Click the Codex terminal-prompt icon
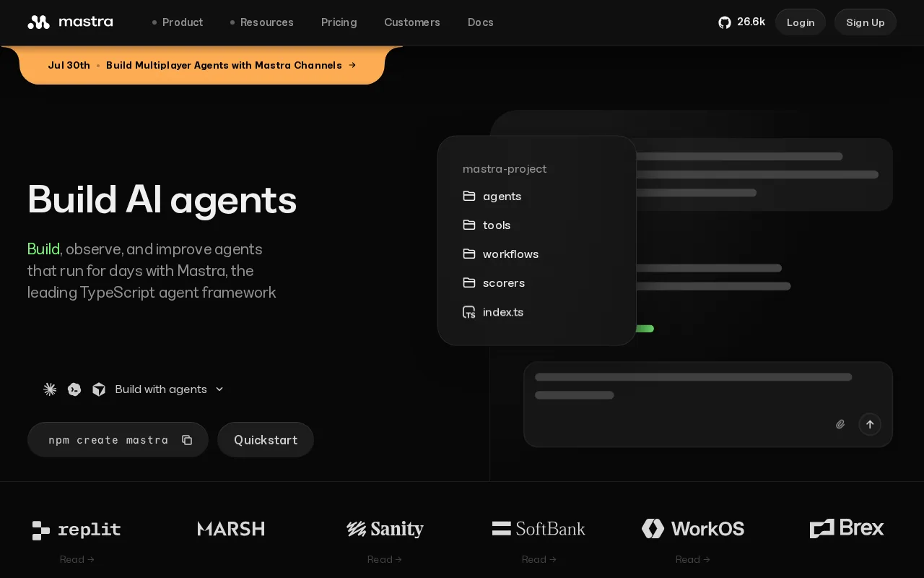 click(x=74, y=389)
